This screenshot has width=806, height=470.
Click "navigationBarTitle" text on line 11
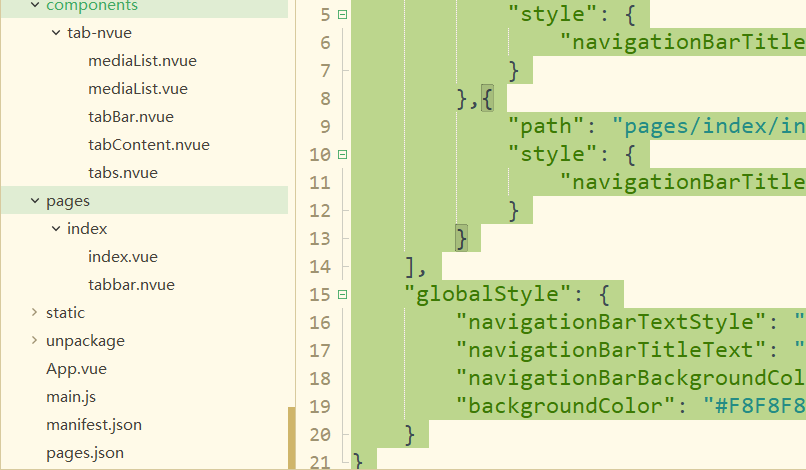pyautogui.click(x=682, y=183)
